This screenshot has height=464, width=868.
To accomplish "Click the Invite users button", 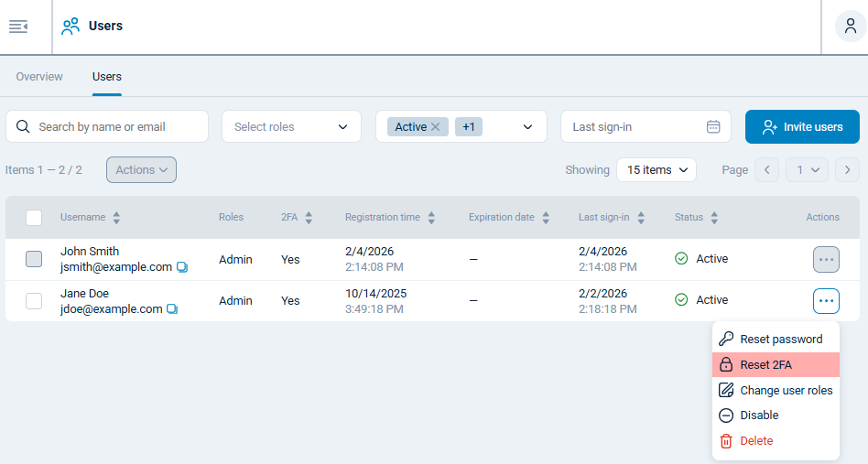I will point(802,127).
